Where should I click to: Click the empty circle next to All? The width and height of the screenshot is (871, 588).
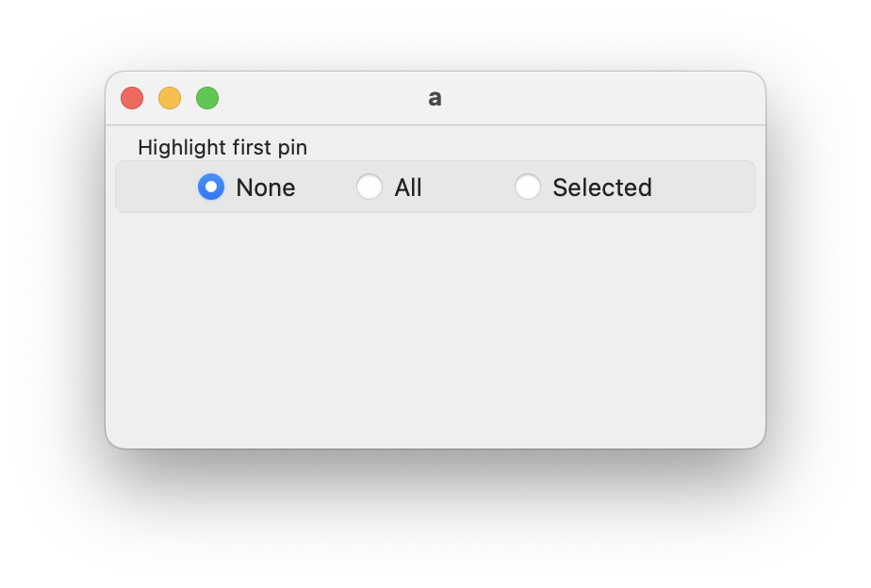(370, 187)
